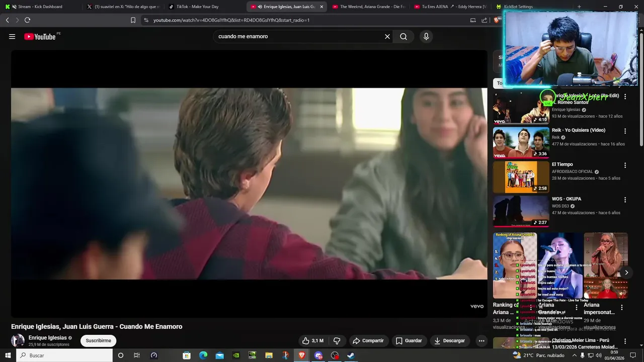The height and width of the screenshot is (362, 644).
Task: Open Ariana impersonat... short thumbnail
Action: coord(606,265)
